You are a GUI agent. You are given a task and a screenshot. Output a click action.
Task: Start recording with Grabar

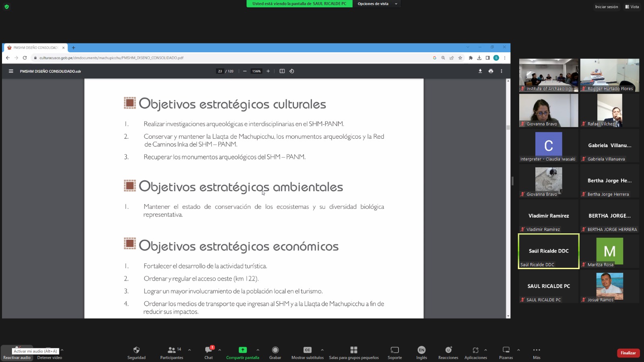(275, 353)
